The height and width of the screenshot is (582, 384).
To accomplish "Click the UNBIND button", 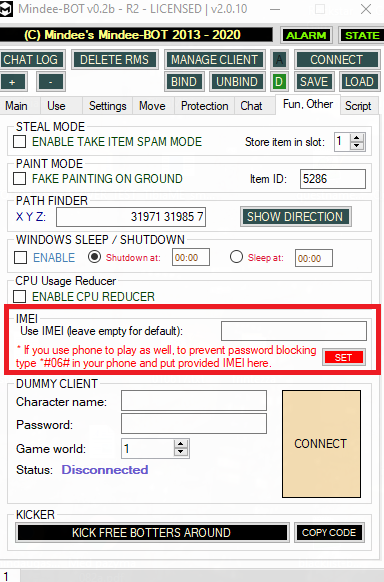I will point(237,82).
